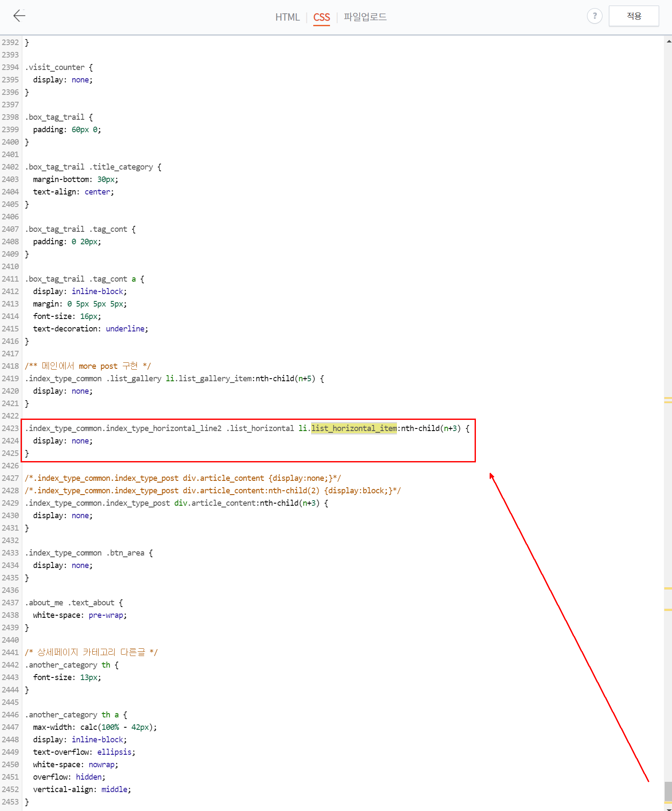
Task: Click the highlighted list_horizontal_item text
Action: [354, 428]
